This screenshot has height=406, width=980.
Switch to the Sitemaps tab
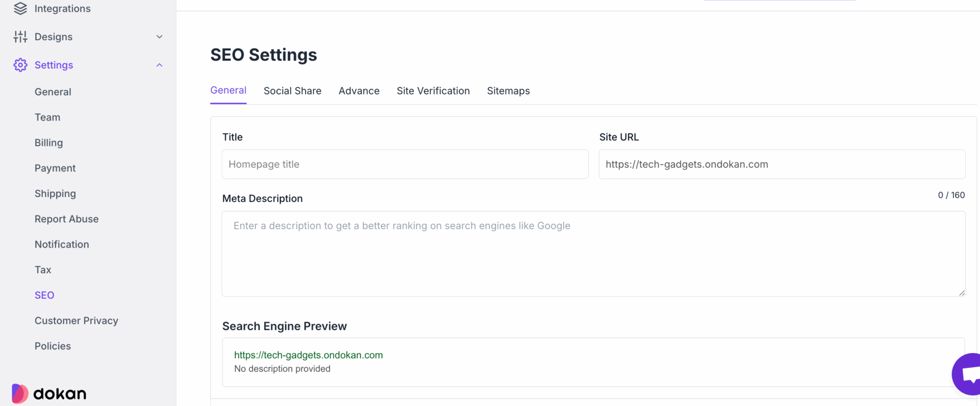(508, 91)
